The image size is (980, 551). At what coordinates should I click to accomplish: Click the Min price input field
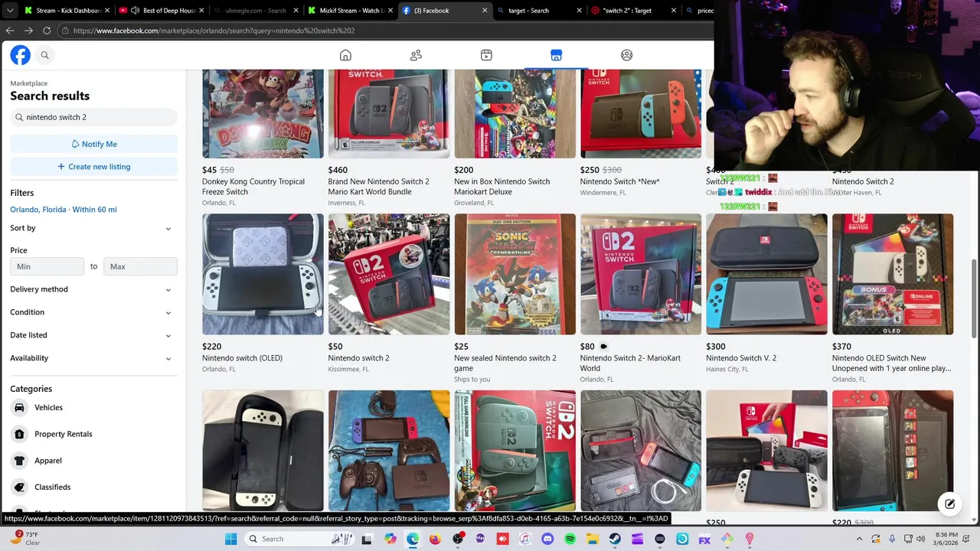47,266
